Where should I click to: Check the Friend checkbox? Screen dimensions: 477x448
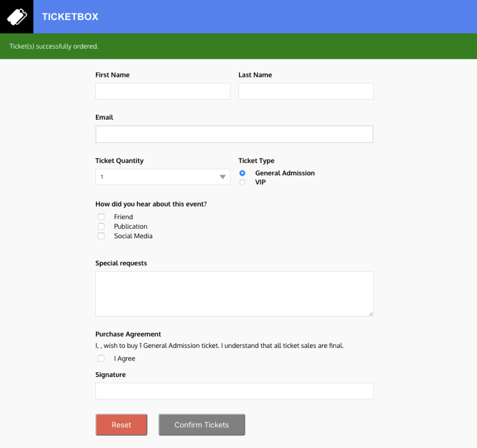pos(101,217)
